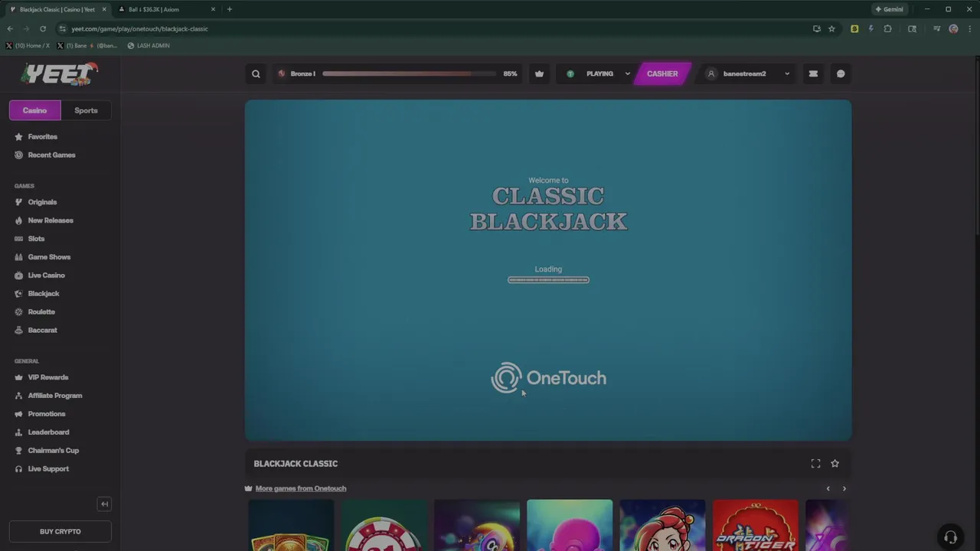
Task: Open Gemini button in browser title bar
Action: coord(889,9)
